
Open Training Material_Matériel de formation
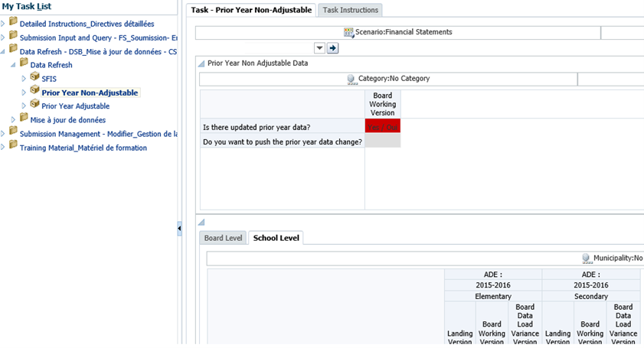pyautogui.click(x=83, y=148)
